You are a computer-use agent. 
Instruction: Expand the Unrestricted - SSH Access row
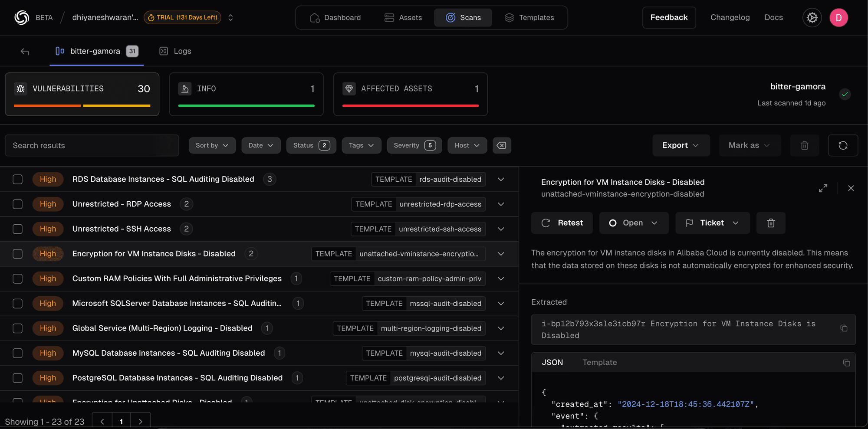click(501, 229)
